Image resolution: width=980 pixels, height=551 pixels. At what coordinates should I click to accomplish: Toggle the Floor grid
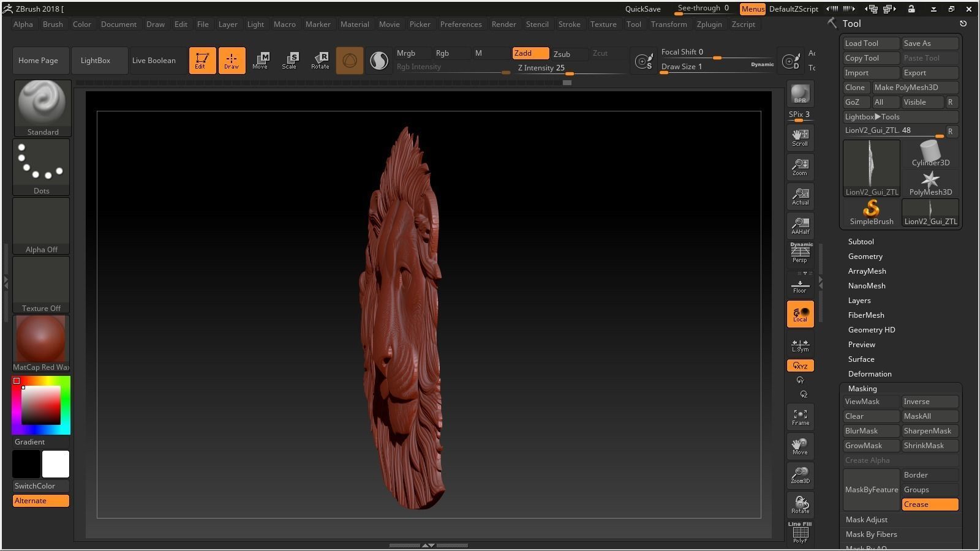pyautogui.click(x=800, y=285)
